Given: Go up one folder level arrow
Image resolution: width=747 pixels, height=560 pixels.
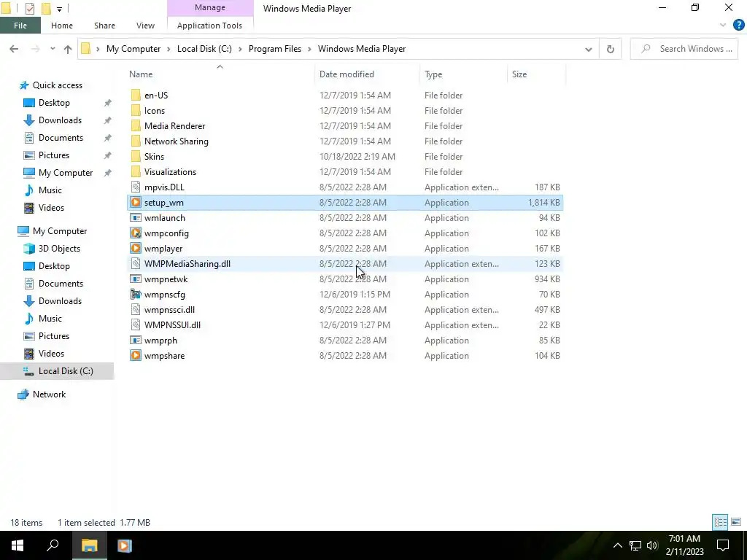Looking at the screenshot, I should click(68, 49).
